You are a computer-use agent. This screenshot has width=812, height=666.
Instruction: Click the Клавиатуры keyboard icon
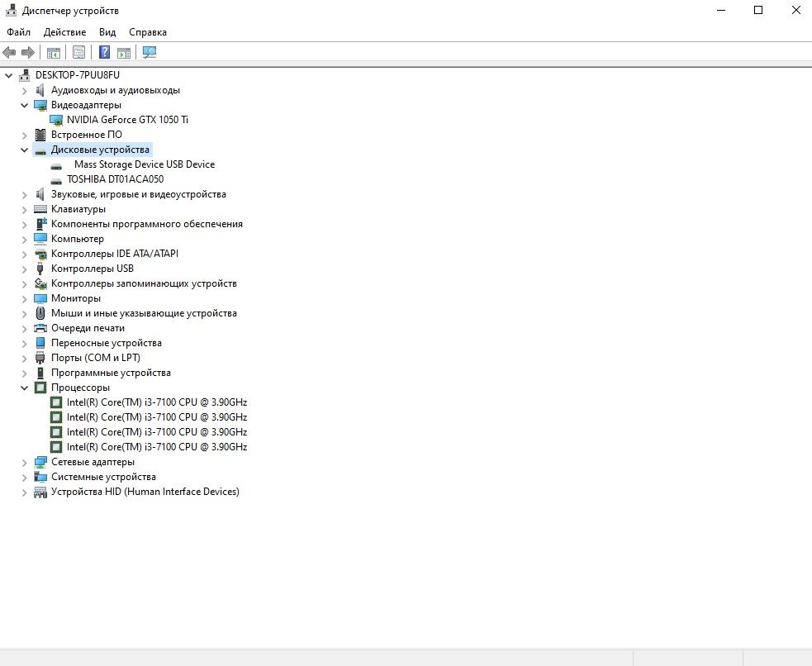40,209
